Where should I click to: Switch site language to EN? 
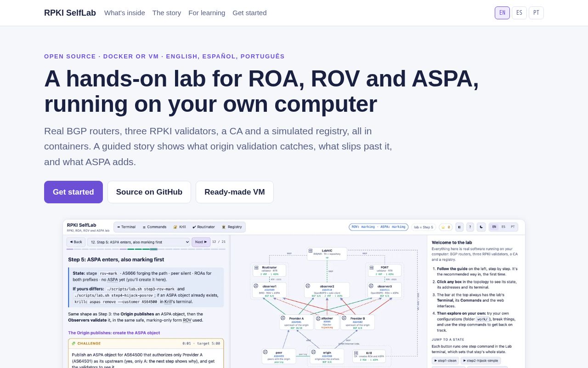[x=502, y=13]
